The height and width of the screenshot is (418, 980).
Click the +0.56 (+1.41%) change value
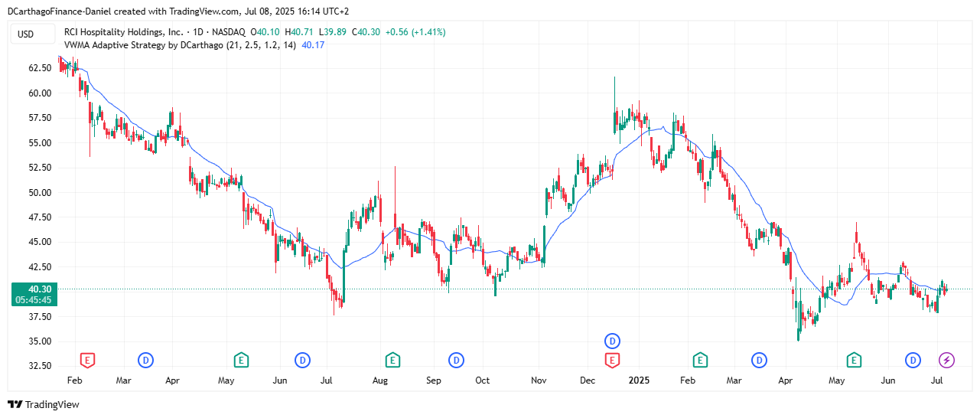pos(415,32)
